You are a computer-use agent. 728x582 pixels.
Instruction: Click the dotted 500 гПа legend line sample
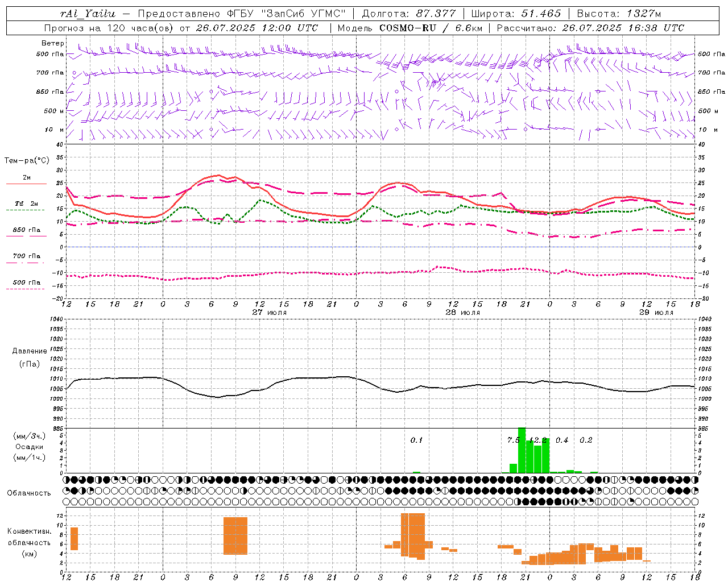pyautogui.click(x=26, y=289)
